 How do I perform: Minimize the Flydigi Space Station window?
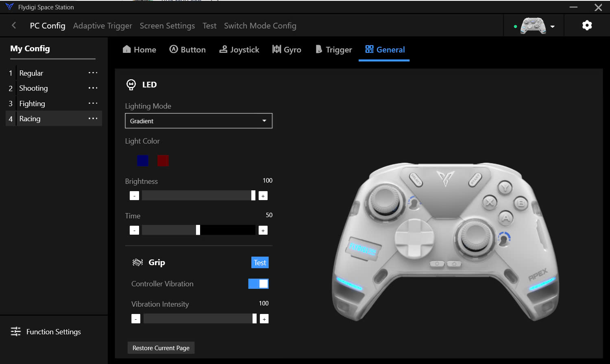coord(573,7)
